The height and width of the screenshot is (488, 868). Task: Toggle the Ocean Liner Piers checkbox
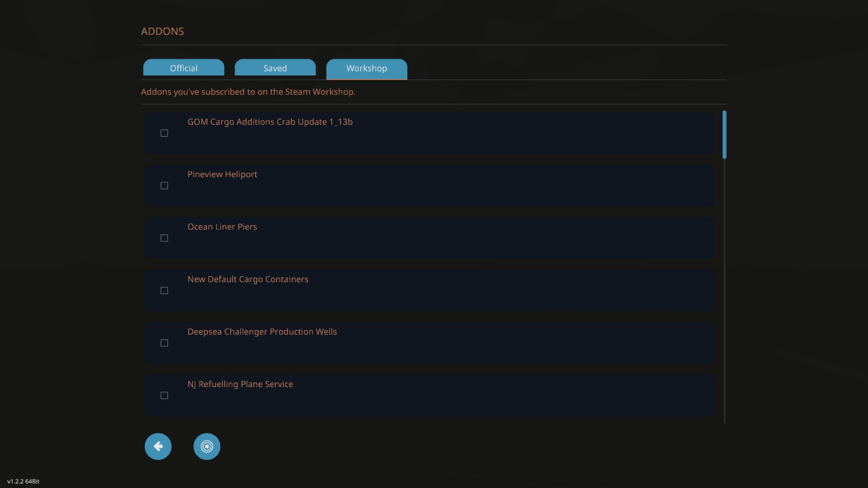pyautogui.click(x=164, y=238)
